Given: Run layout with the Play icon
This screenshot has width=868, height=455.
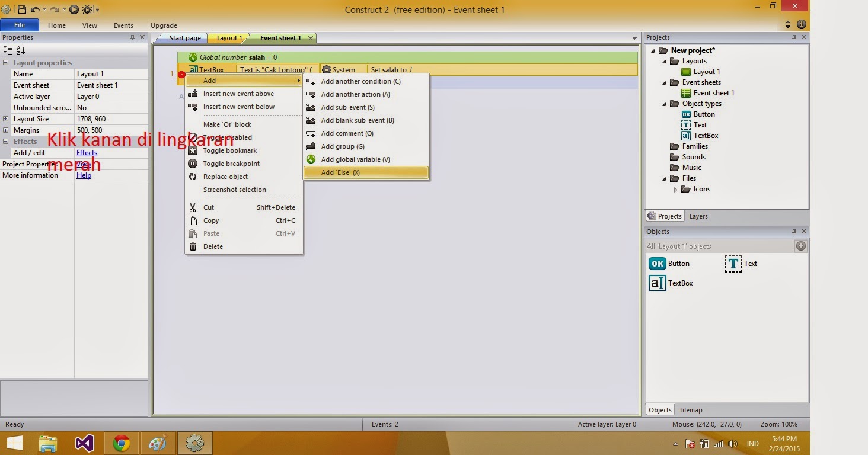Looking at the screenshot, I should click(74, 9).
